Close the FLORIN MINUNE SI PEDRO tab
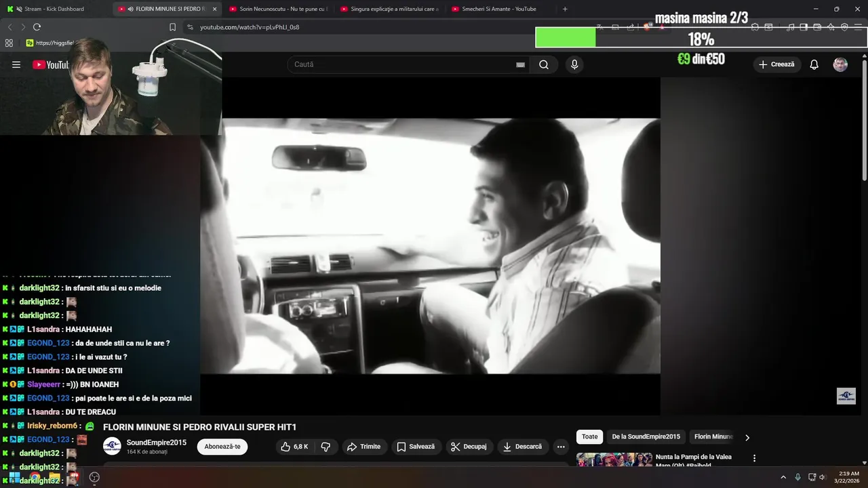 click(x=214, y=9)
